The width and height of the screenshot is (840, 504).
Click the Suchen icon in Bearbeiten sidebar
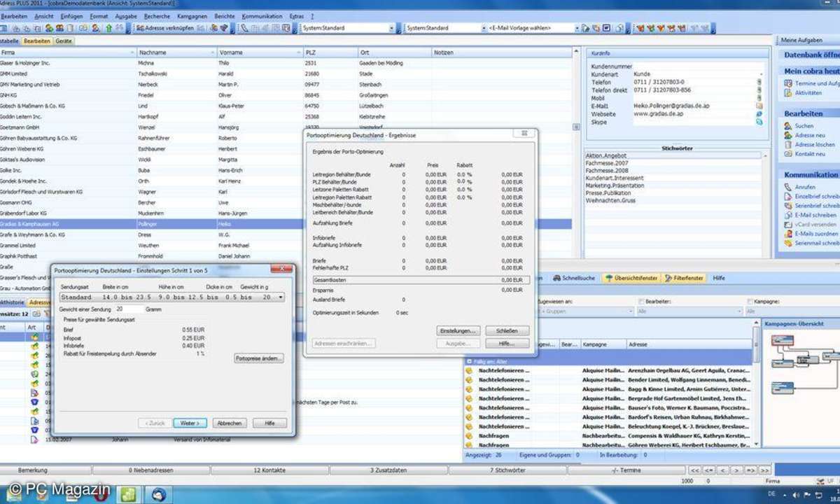pyautogui.click(x=788, y=126)
